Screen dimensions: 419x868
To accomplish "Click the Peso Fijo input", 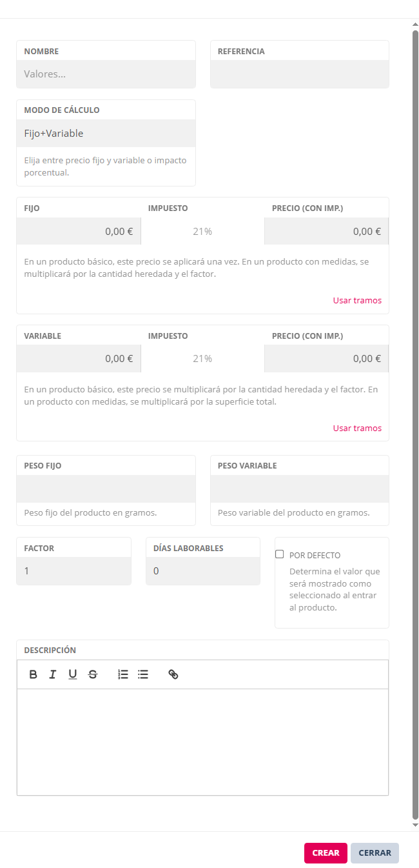I will pos(106,489).
